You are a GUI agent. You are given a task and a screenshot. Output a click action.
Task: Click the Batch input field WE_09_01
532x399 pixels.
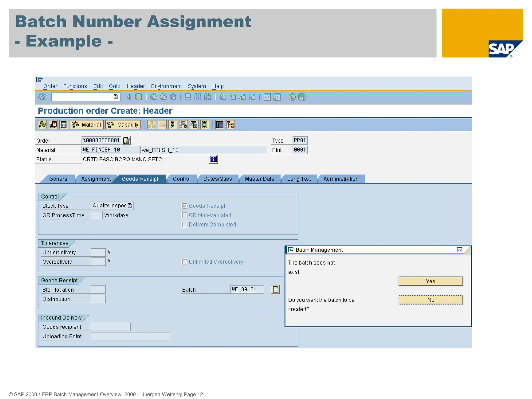point(247,289)
